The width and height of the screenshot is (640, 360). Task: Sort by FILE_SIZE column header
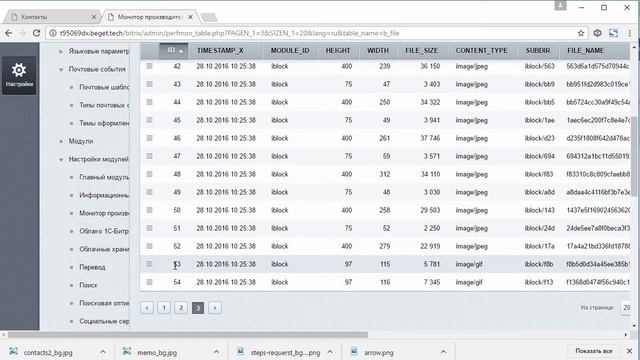(x=422, y=51)
